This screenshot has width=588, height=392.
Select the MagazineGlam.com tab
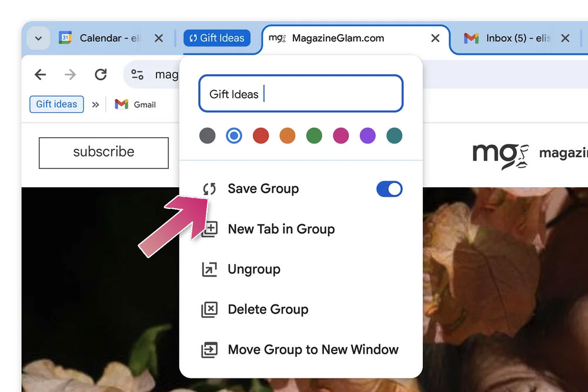(x=355, y=38)
